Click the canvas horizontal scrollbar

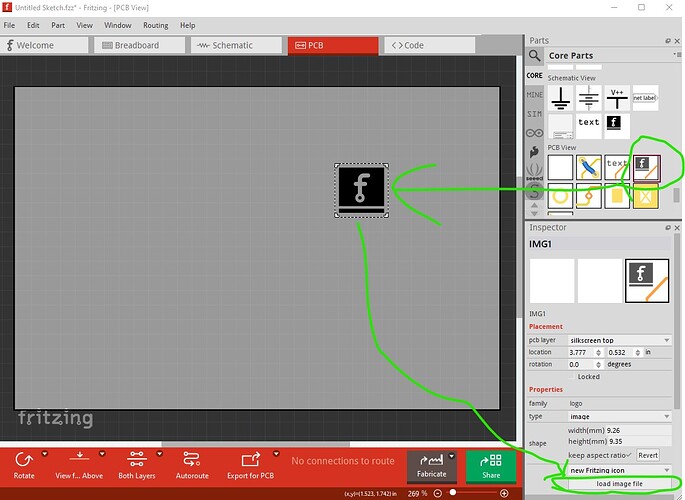256,444
